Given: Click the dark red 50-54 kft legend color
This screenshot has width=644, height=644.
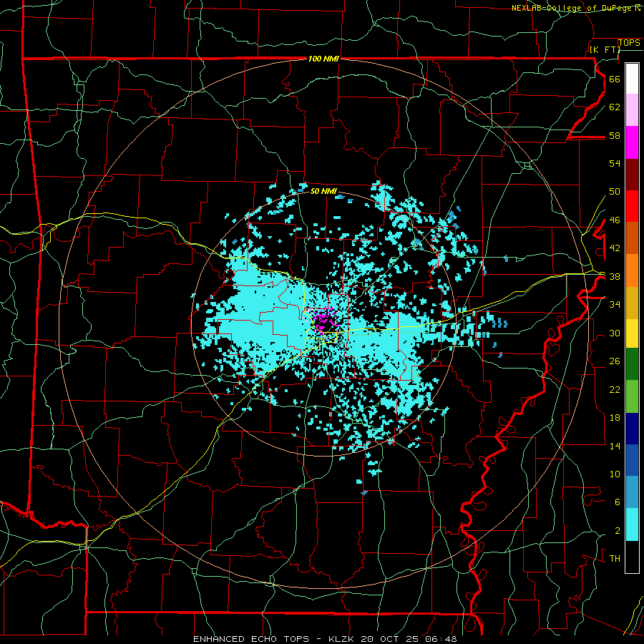Looking at the screenshot, I should pos(632,175).
